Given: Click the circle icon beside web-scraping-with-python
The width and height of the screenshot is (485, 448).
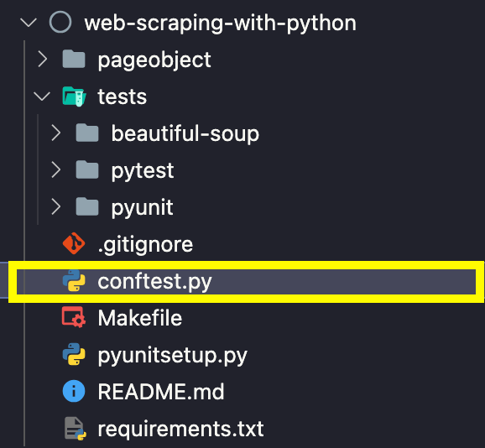Looking at the screenshot, I should (60, 22).
